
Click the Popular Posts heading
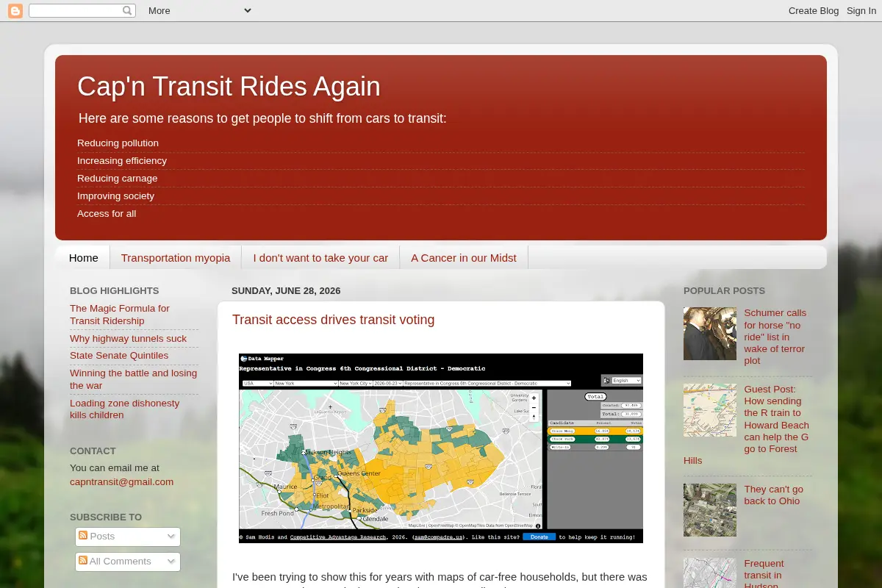tap(724, 290)
